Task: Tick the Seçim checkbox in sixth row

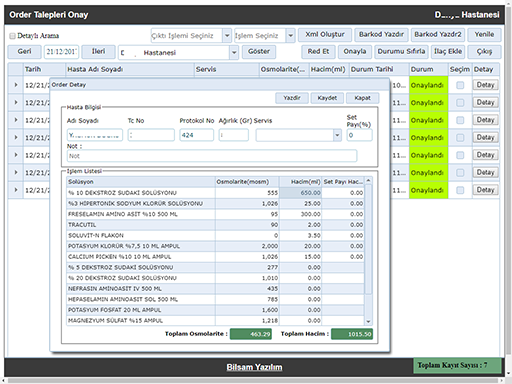Action: pos(460,172)
